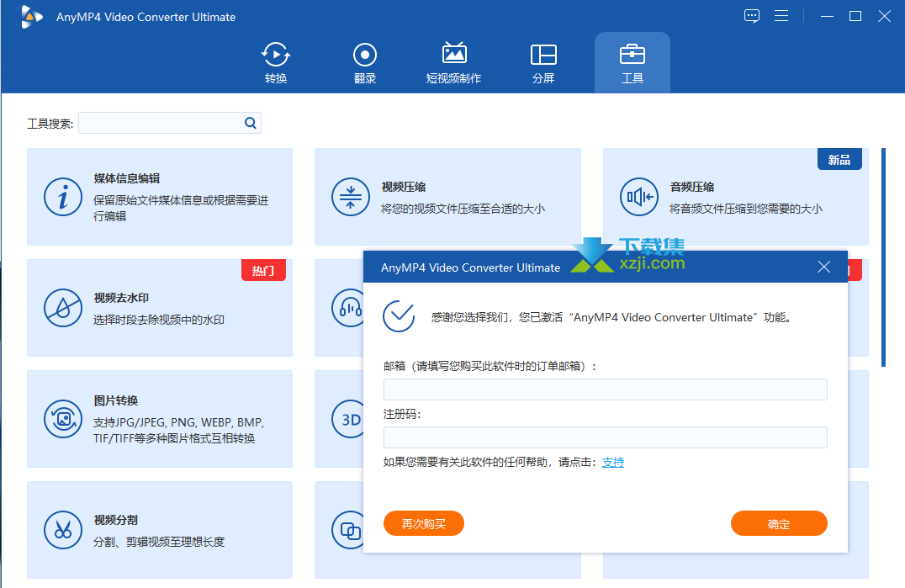Open the 媒体信息编辑 tool icon
905x588 pixels.
click(x=63, y=197)
